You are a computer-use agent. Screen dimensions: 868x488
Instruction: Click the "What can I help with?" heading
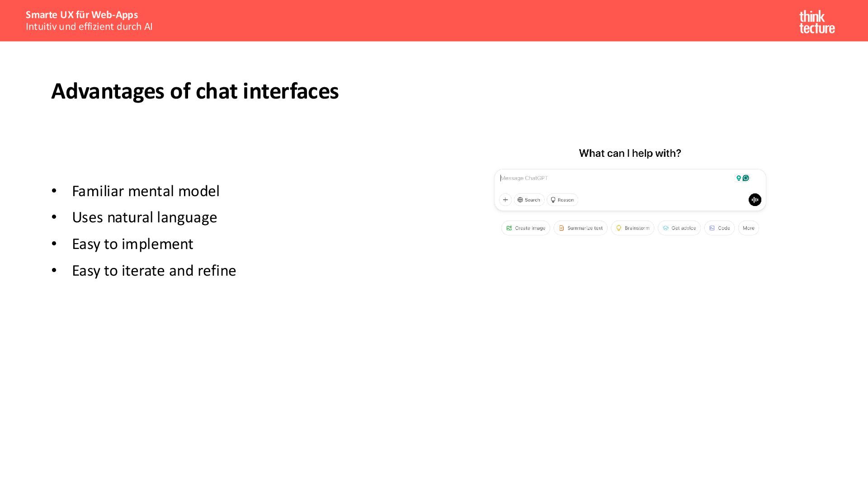pos(630,153)
